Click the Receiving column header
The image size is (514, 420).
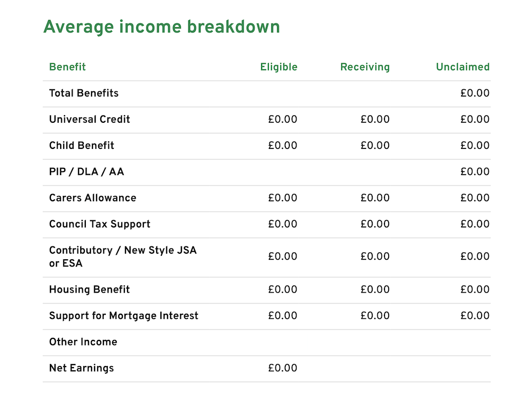[365, 67]
